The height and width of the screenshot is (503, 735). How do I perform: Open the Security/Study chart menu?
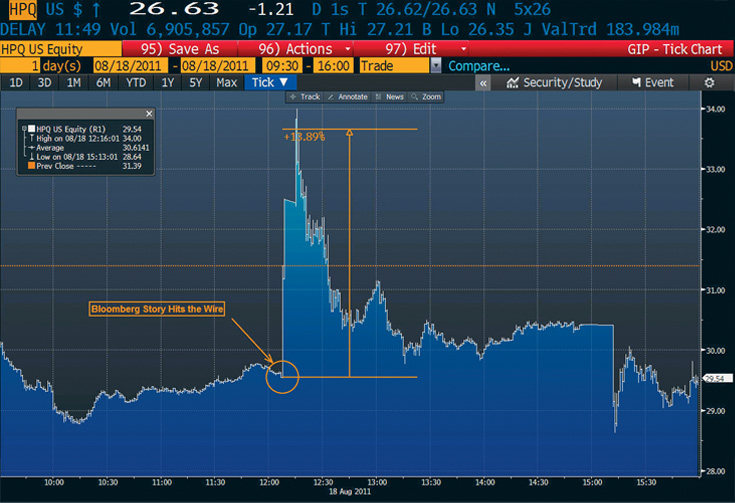pos(555,83)
